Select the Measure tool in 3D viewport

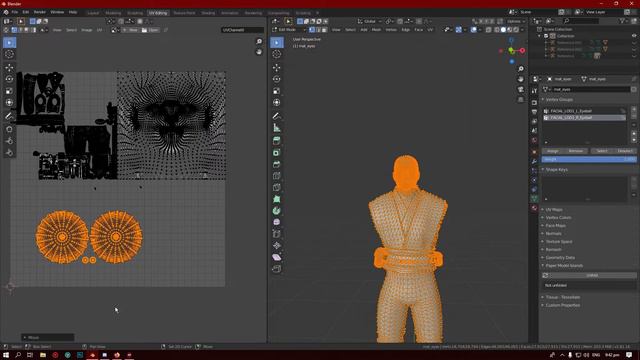click(x=277, y=128)
